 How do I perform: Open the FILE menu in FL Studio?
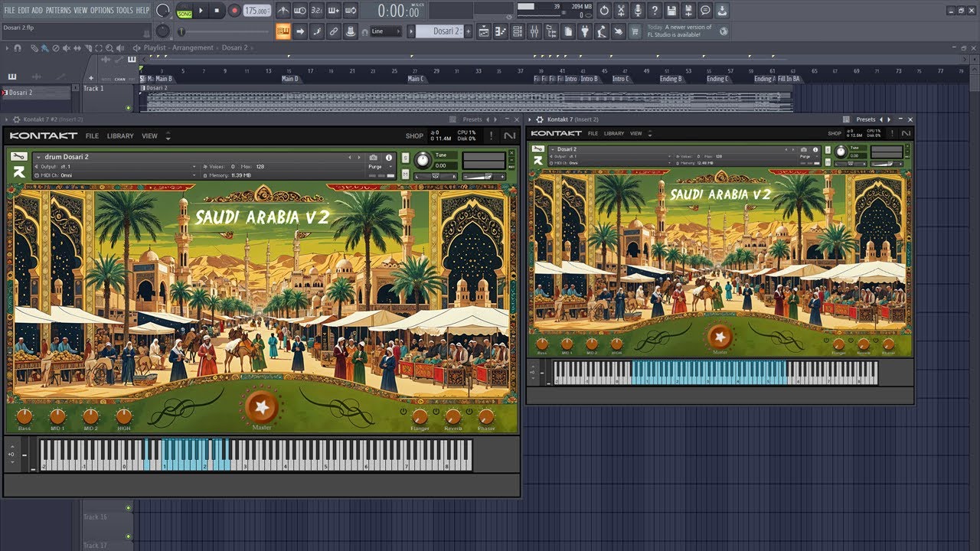(9, 10)
